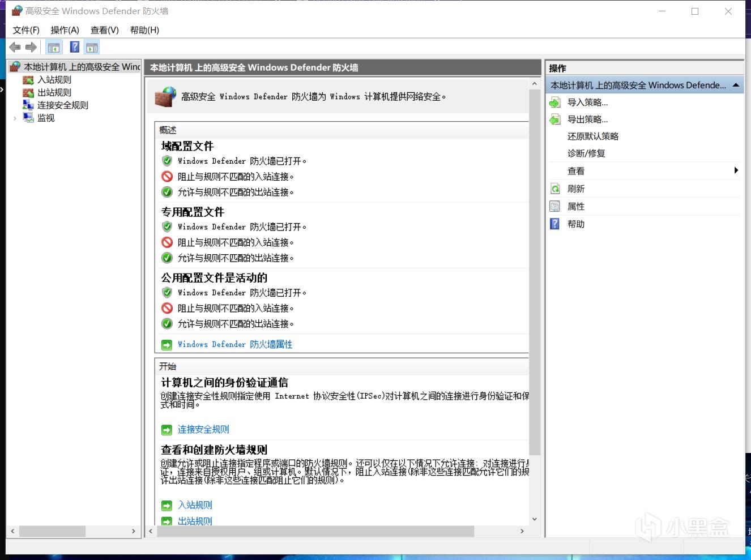Click the 导出策略 export icon
The height and width of the screenshot is (560, 751).
point(555,119)
